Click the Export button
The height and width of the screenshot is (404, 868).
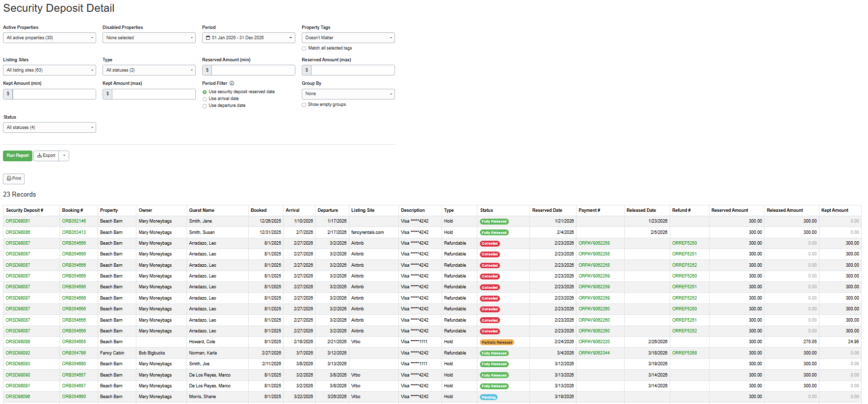(x=46, y=156)
